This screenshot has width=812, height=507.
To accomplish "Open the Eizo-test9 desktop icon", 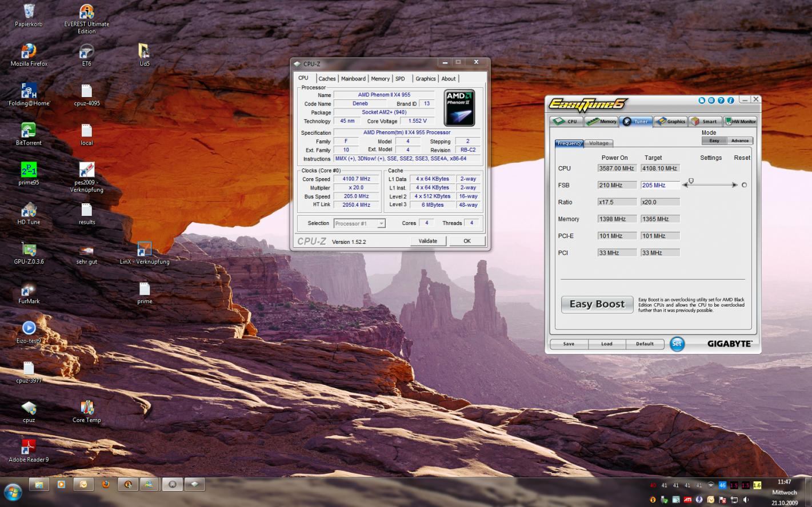I will point(29,331).
